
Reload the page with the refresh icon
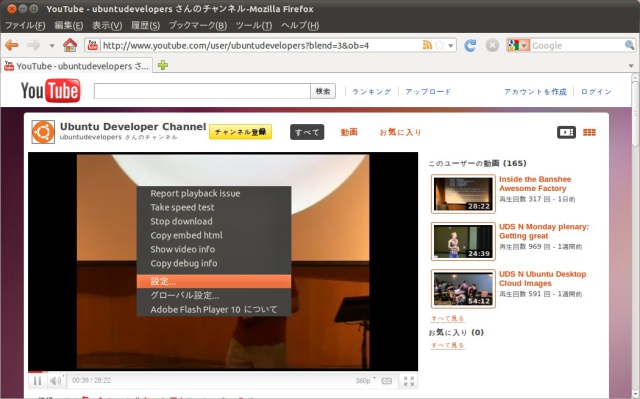tap(470, 45)
